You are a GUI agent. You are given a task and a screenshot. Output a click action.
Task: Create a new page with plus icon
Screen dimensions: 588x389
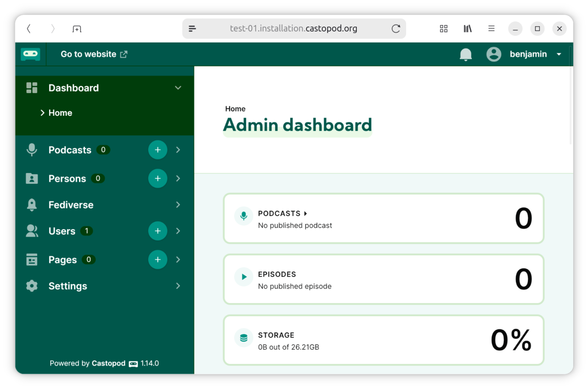pos(158,260)
